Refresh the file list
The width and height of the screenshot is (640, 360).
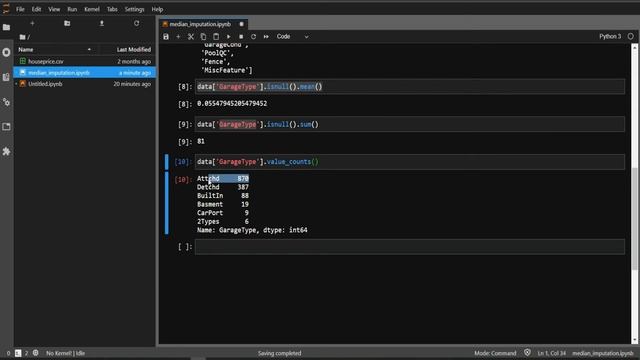click(x=136, y=24)
